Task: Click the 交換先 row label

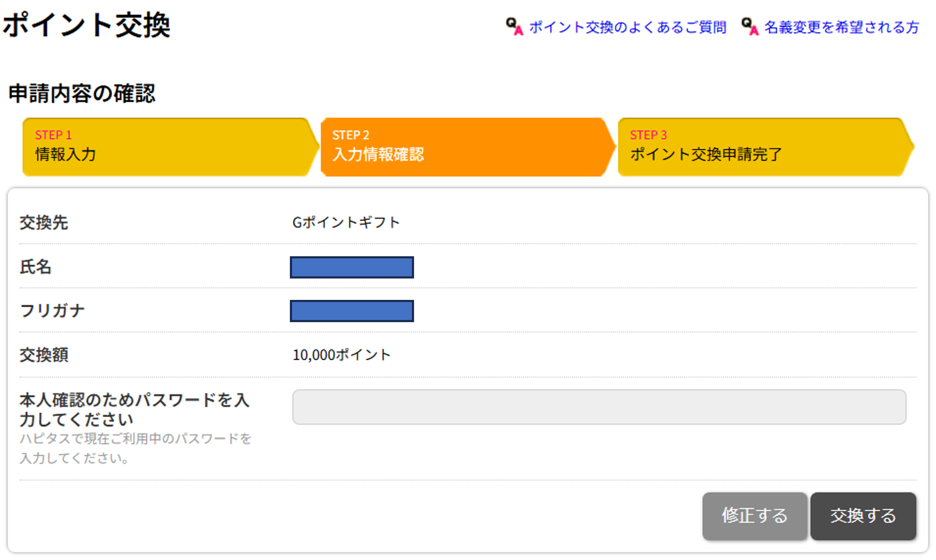Action: click(44, 223)
